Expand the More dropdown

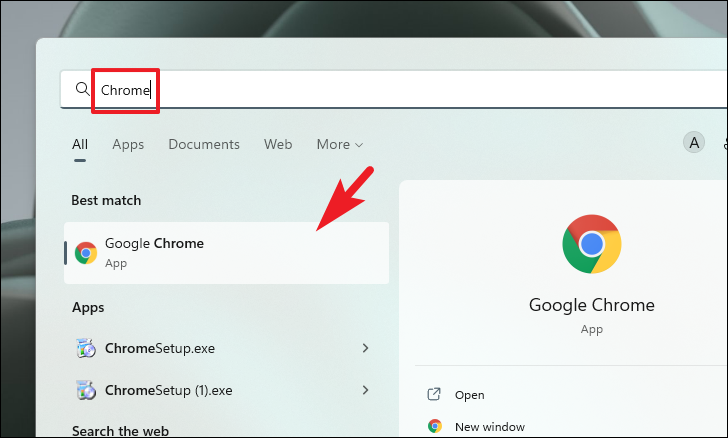pyautogui.click(x=339, y=144)
